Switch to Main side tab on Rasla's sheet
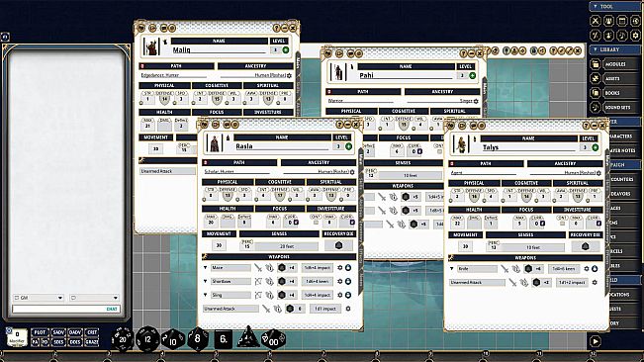The height and width of the screenshot is (362, 644). [361, 158]
